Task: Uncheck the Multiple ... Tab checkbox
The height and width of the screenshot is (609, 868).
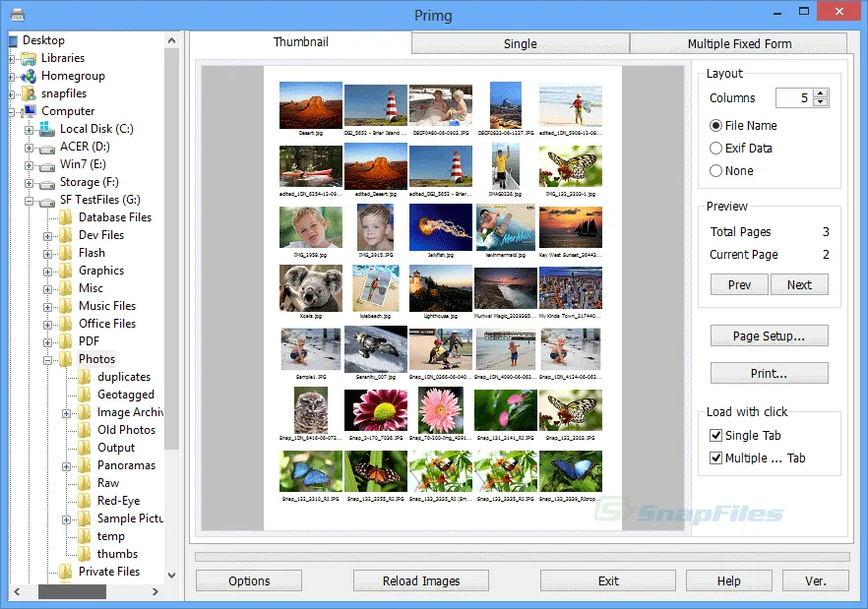Action: click(x=715, y=457)
